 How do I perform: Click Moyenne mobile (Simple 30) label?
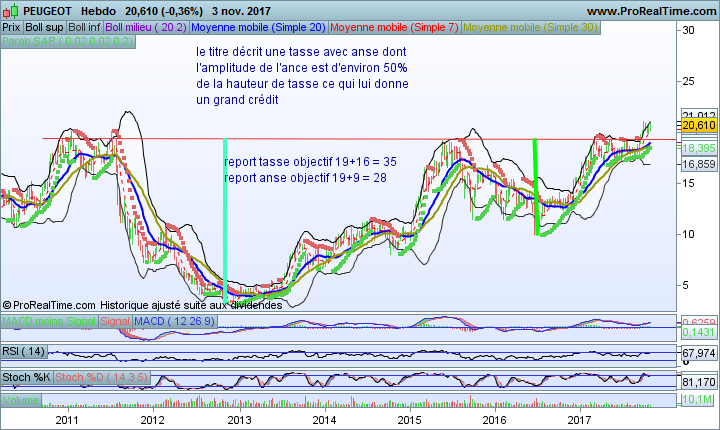tap(530, 28)
